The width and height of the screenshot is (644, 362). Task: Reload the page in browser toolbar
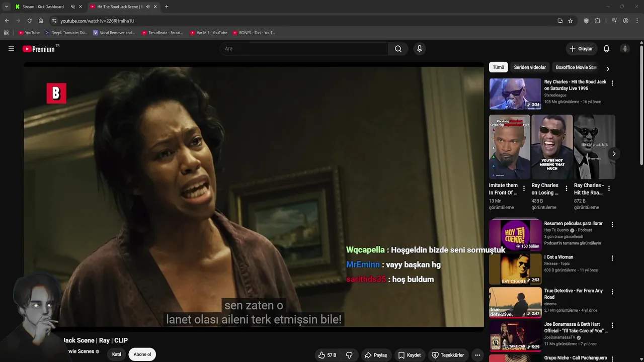click(x=29, y=21)
